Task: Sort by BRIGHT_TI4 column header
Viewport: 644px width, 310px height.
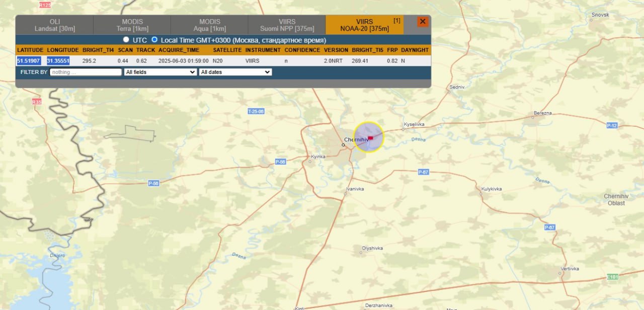Action: pyautogui.click(x=99, y=50)
